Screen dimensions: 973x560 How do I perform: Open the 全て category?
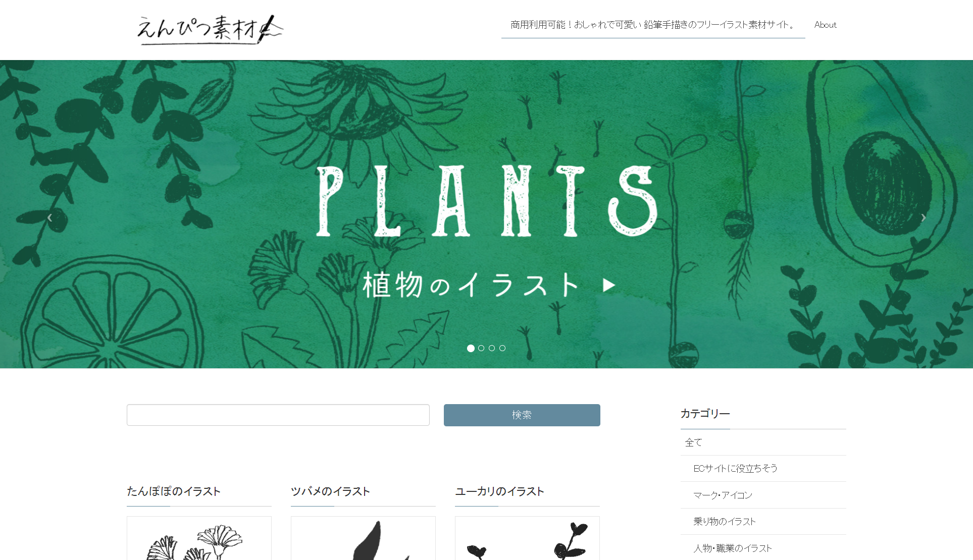693,442
